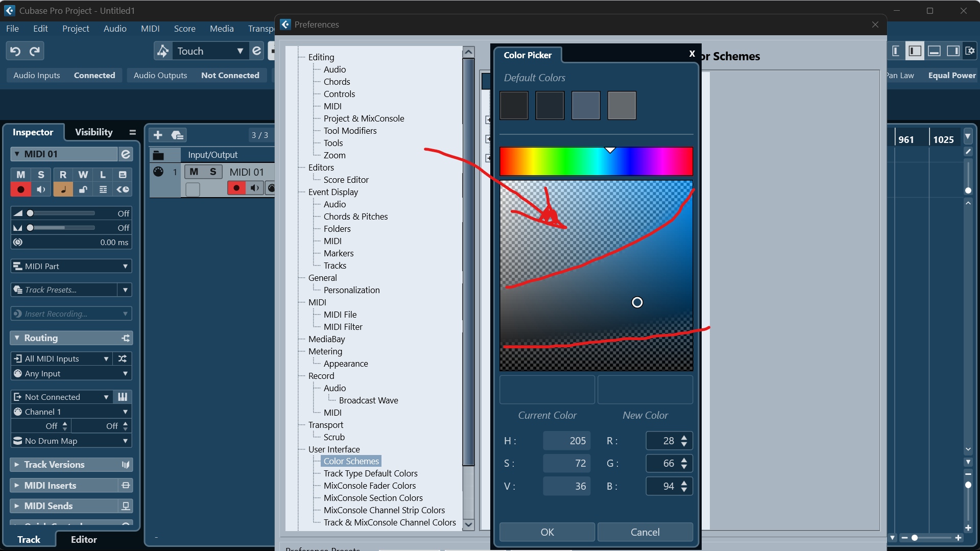This screenshot has height=551, width=980.
Task: Open the window layout setup gear icon
Action: pyautogui.click(x=970, y=51)
